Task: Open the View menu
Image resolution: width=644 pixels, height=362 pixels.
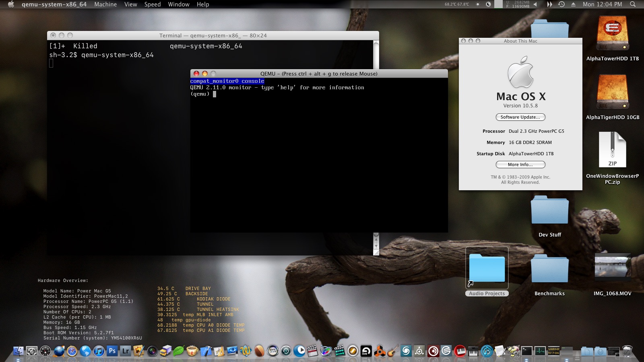Action: pyautogui.click(x=130, y=4)
